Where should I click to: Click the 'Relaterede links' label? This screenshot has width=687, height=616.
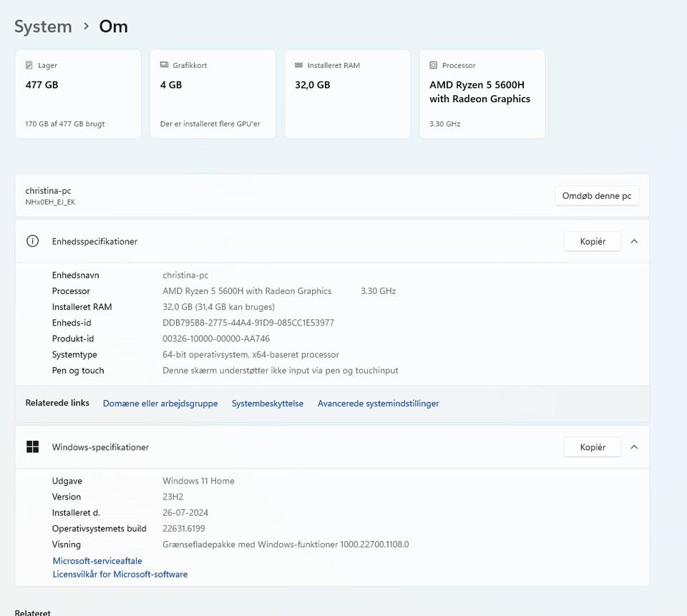(57, 403)
